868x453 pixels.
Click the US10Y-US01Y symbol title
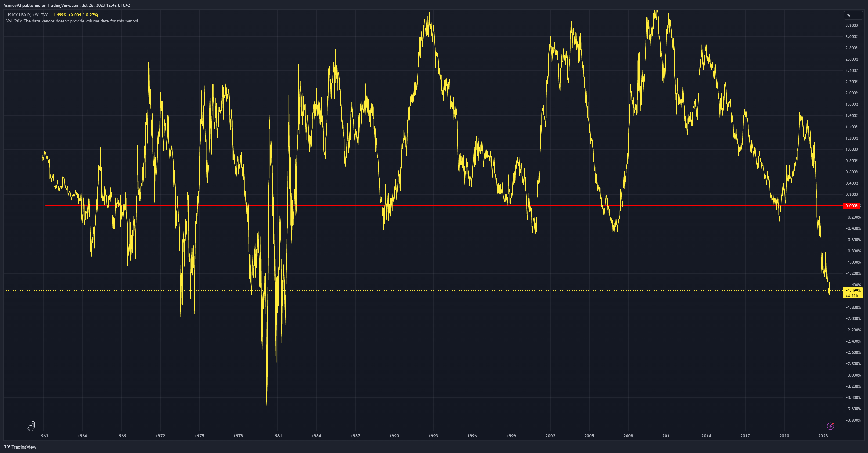click(18, 15)
